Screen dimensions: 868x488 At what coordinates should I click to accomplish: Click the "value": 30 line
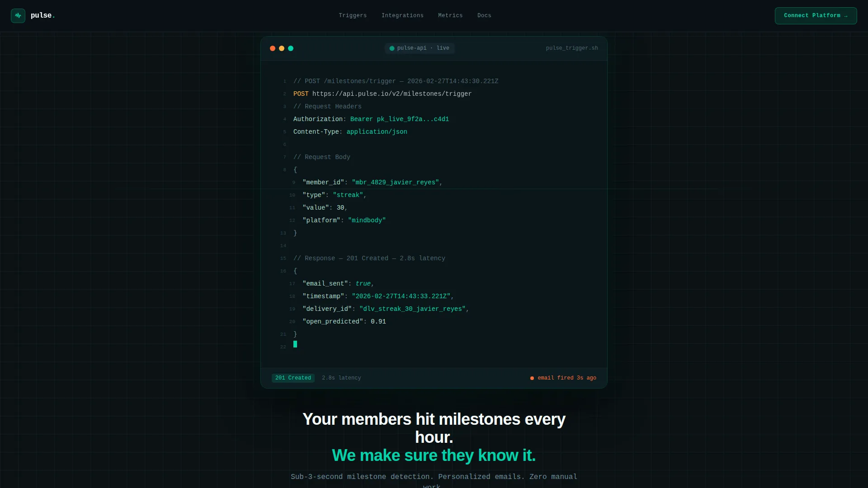pyautogui.click(x=325, y=208)
